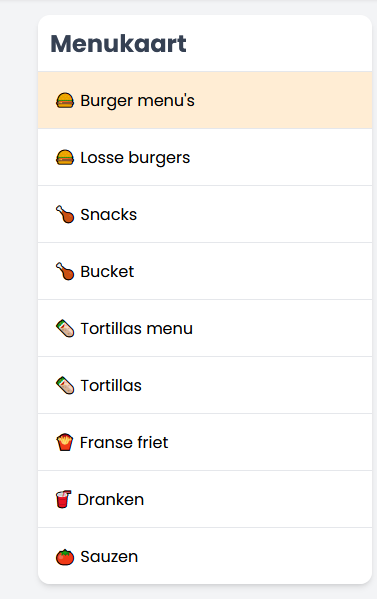
Task: Click the chicken drumstick icon beside Snacks
Action: [x=65, y=215]
